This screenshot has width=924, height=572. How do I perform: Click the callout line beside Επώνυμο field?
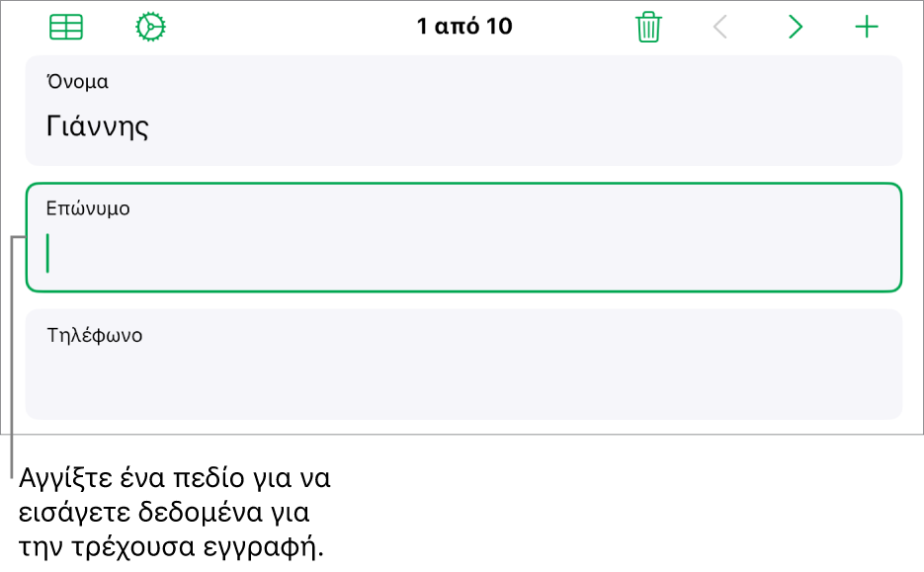pyautogui.click(x=12, y=354)
